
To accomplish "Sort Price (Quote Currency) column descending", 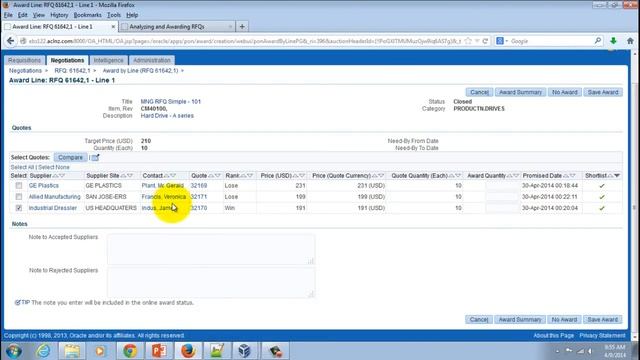I will click(x=381, y=176).
